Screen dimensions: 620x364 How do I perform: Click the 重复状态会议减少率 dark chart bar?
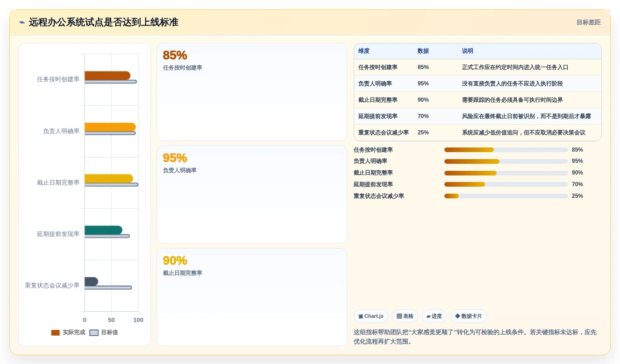(91, 281)
